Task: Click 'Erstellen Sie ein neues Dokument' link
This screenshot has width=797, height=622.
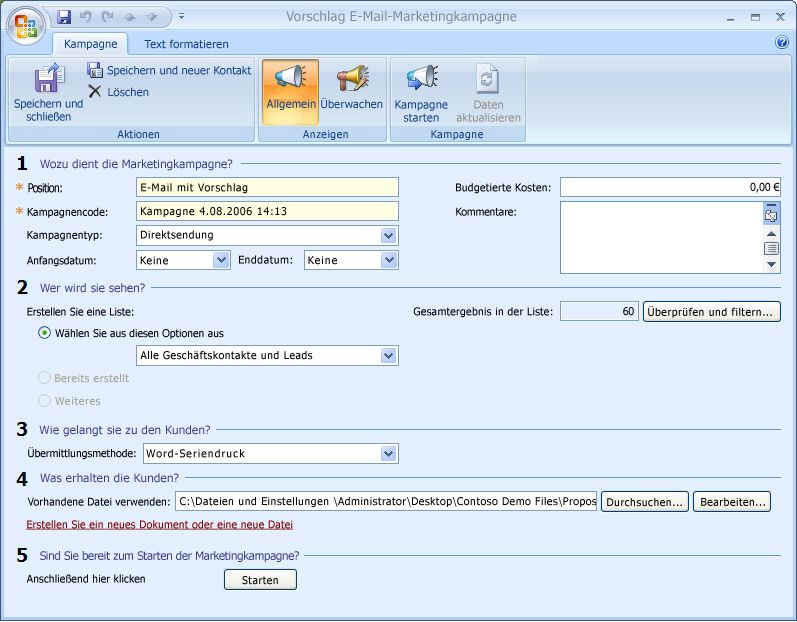Action: [159, 524]
